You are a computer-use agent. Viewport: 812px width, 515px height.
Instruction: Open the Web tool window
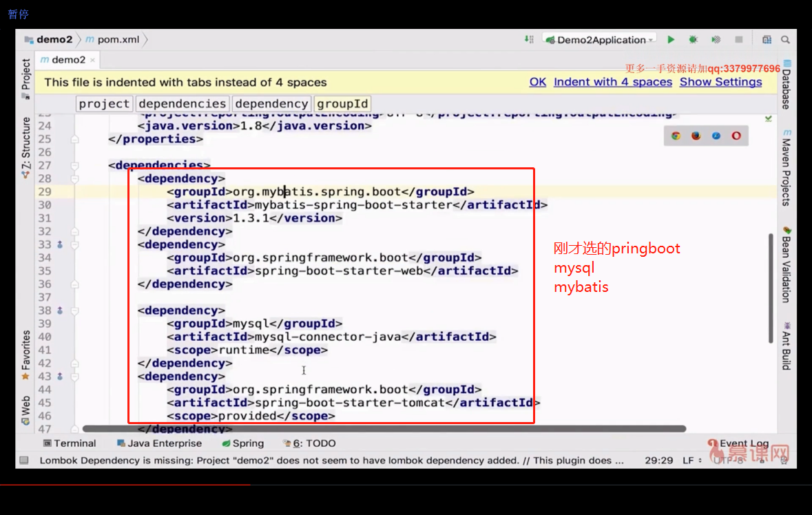25,410
